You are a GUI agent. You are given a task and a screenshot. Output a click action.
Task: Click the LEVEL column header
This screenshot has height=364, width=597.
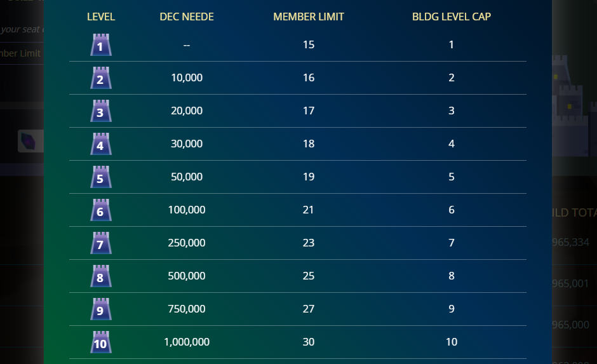pos(101,17)
